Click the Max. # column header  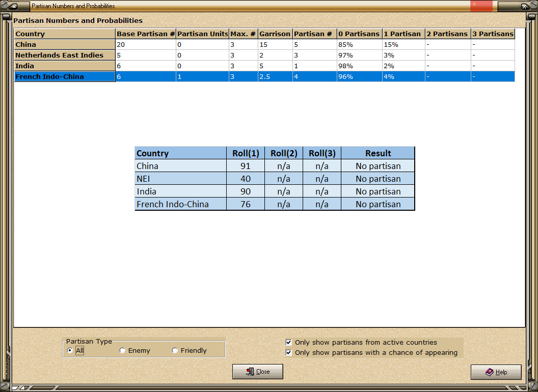coord(243,34)
